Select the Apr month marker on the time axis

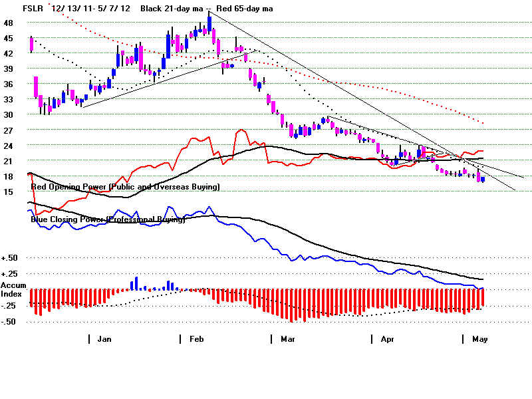[386, 339]
